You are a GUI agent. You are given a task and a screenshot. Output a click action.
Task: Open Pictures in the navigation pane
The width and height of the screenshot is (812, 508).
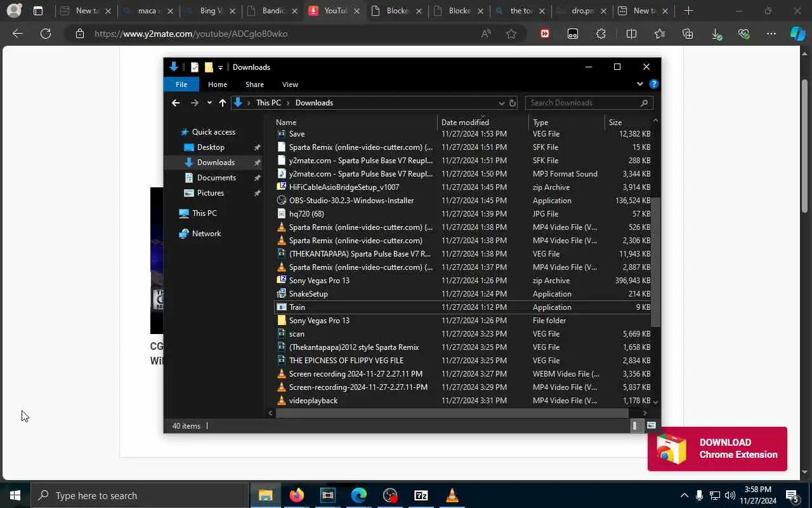point(210,193)
